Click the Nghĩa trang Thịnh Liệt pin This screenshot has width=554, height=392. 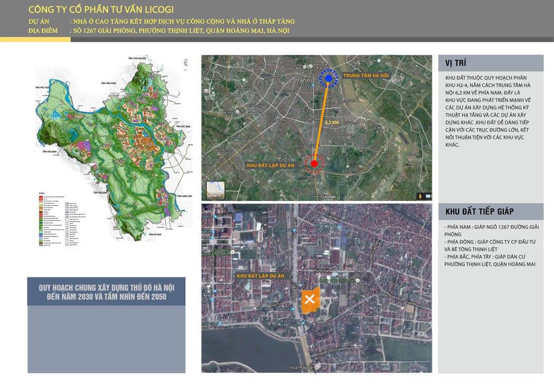coord(358,280)
